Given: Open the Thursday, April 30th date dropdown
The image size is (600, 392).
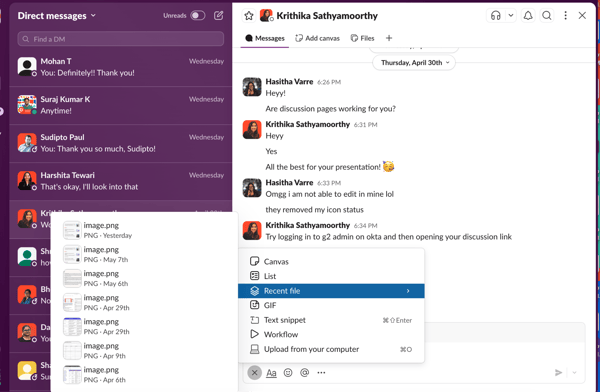Looking at the screenshot, I should pos(414,62).
